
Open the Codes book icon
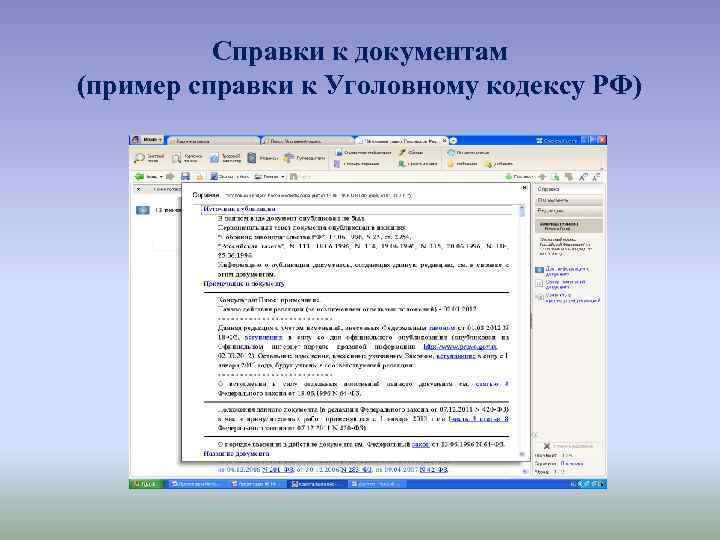[252, 158]
